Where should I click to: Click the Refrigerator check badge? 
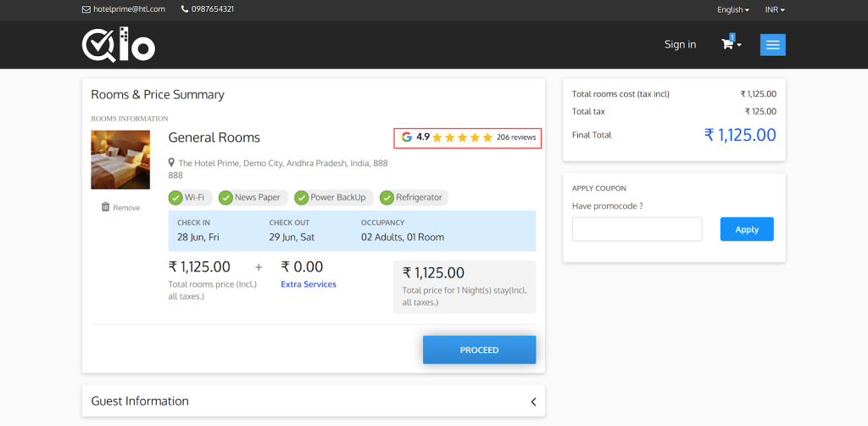387,198
